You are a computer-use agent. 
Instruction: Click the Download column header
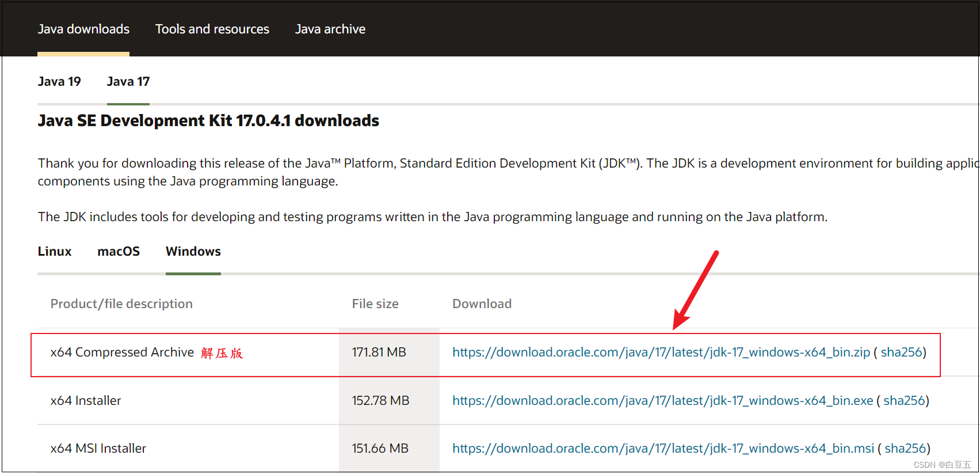tap(482, 304)
